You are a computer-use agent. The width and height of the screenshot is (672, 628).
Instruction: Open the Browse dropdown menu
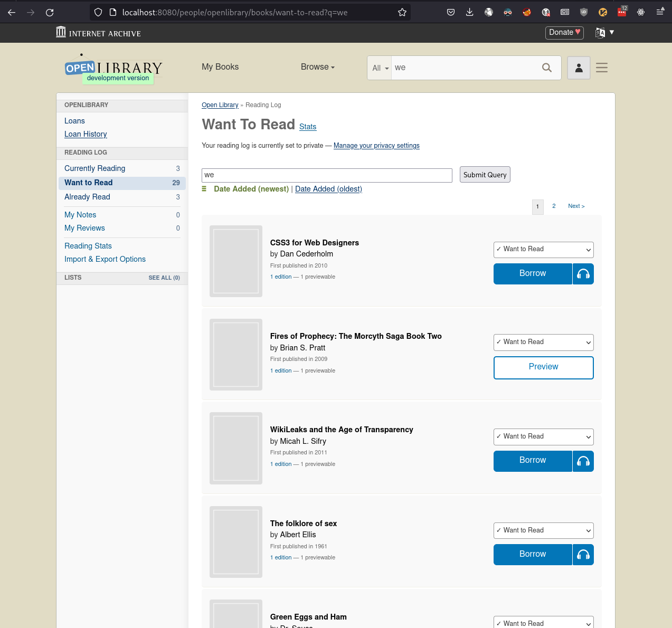[x=318, y=67]
